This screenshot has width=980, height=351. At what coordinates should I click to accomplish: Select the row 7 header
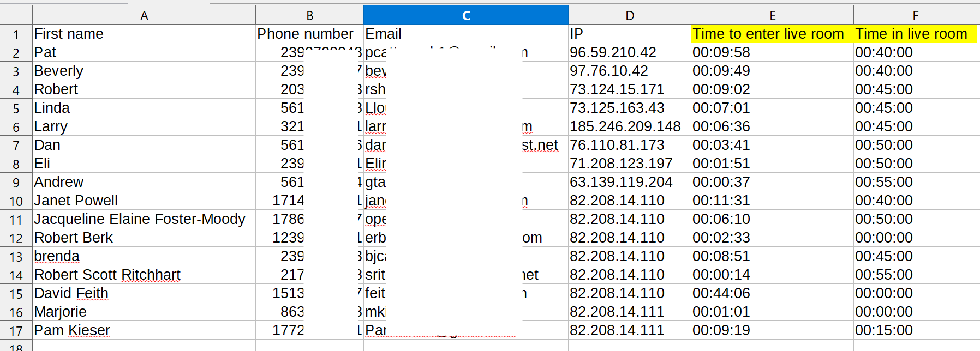[x=16, y=146]
